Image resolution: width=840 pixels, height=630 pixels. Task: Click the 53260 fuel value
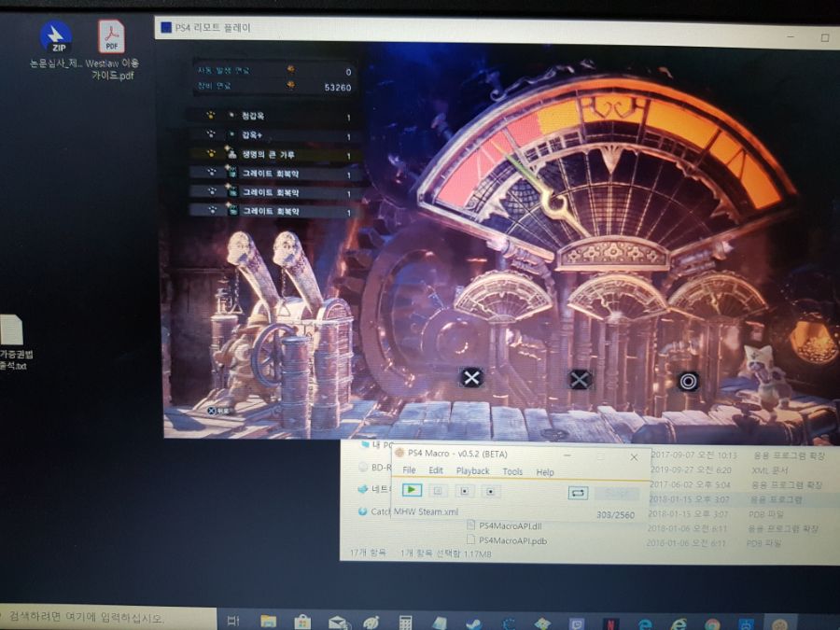[338, 88]
